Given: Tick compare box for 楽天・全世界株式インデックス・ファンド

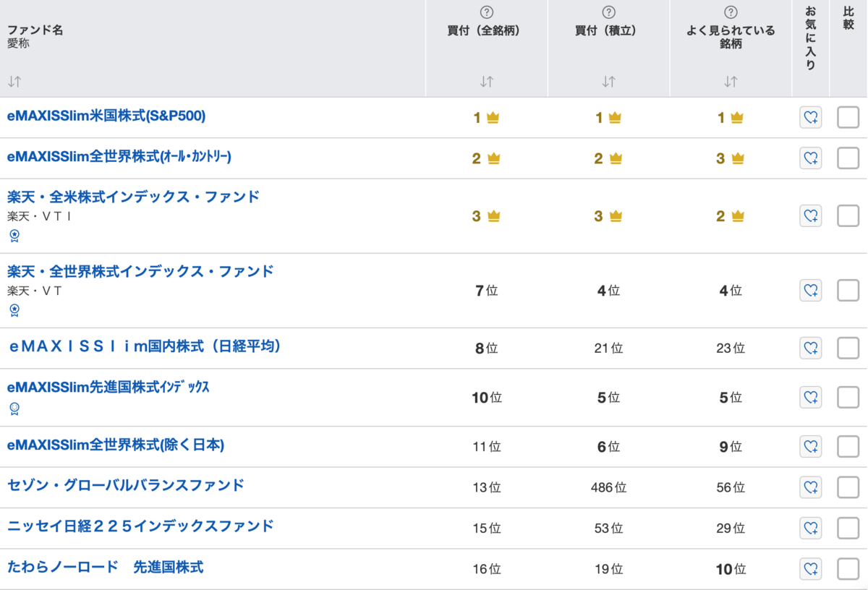Looking at the screenshot, I should [x=848, y=291].
